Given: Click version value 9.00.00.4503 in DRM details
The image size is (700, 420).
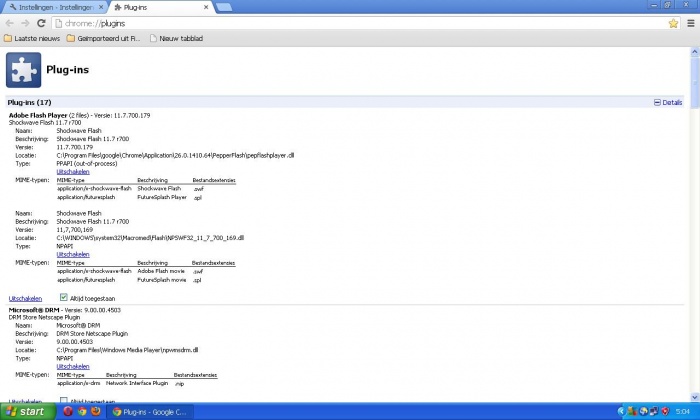Looking at the screenshot, I should pos(75,342).
